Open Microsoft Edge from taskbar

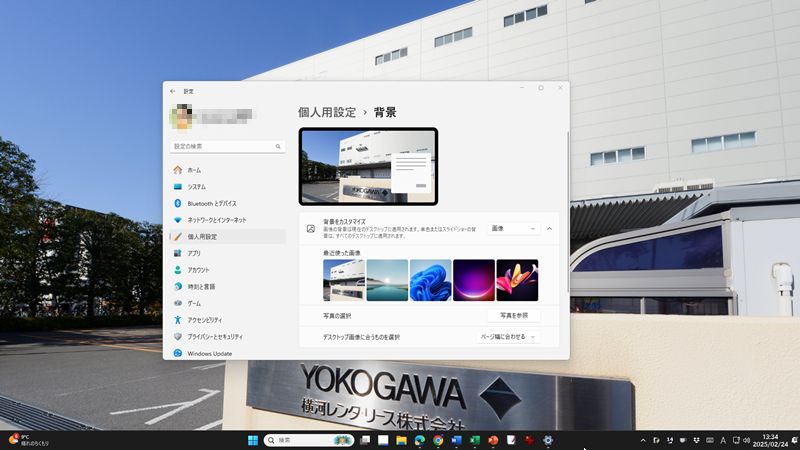tap(420, 440)
